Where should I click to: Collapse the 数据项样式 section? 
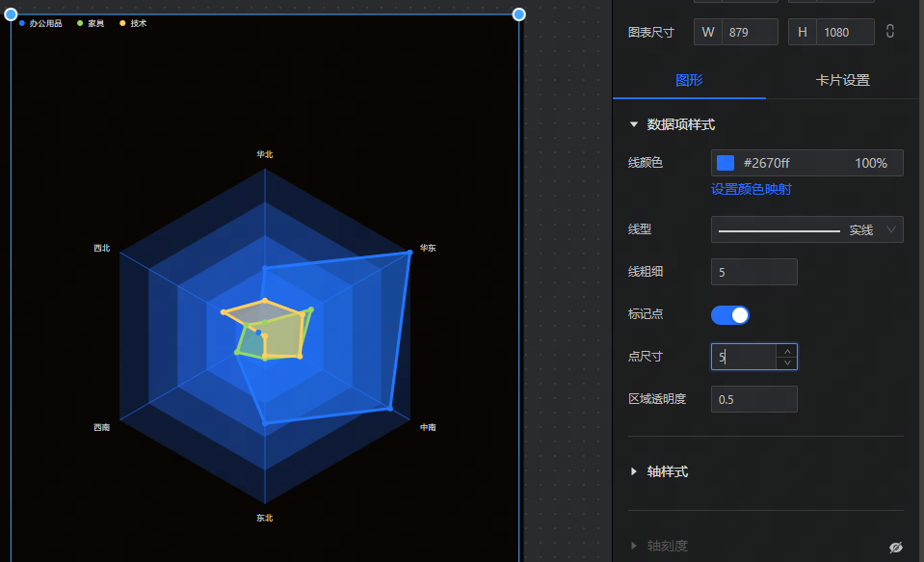634,124
